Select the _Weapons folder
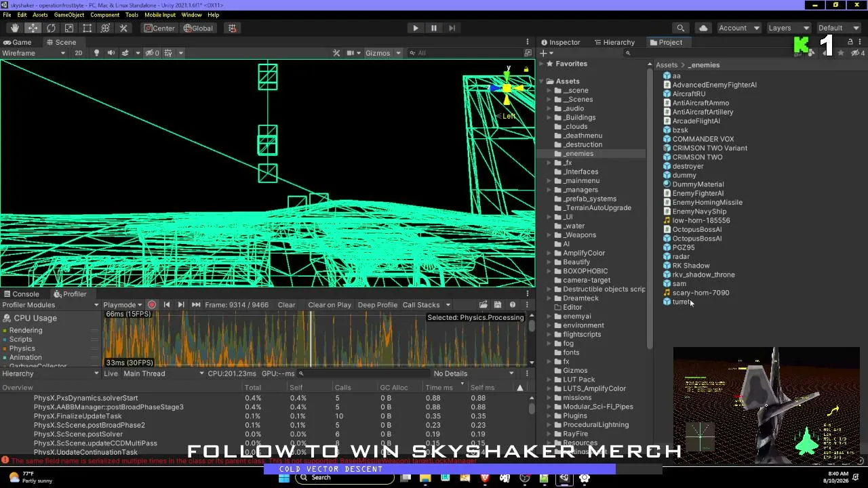868x488 pixels. [x=579, y=235]
